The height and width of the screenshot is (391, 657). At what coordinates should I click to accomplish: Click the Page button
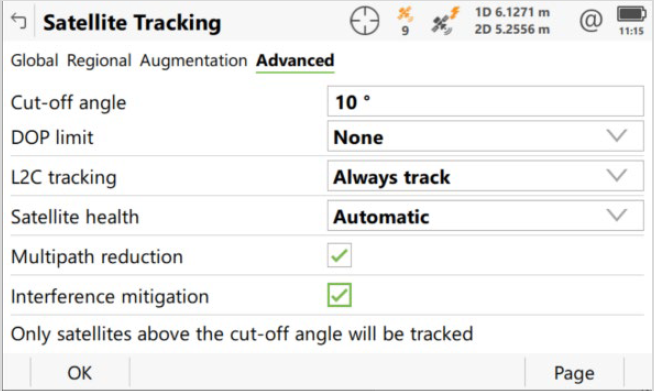coord(574,373)
